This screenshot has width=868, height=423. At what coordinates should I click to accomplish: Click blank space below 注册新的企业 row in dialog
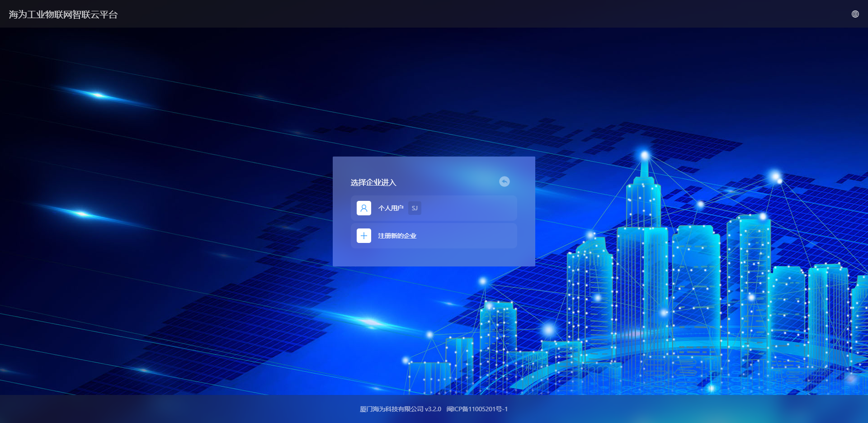click(x=434, y=257)
